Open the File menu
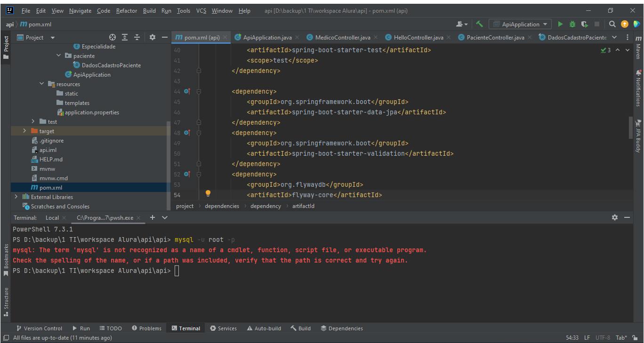644x343 pixels. click(x=26, y=10)
